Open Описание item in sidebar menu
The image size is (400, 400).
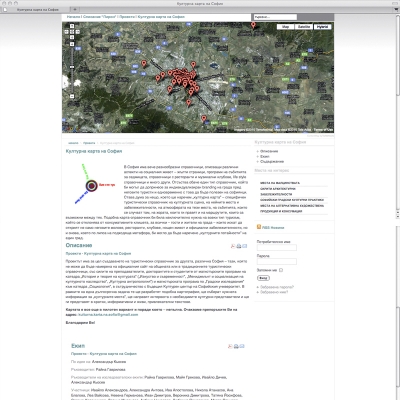[x=269, y=151]
